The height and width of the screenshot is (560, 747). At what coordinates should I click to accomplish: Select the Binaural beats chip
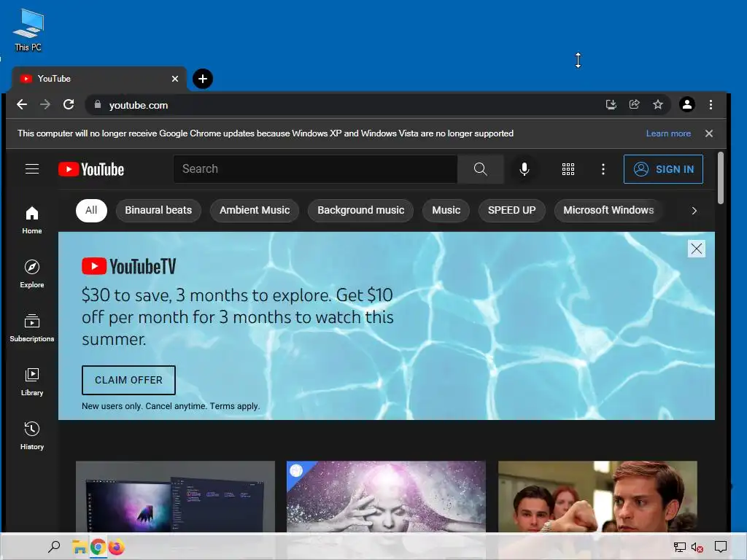(158, 211)
